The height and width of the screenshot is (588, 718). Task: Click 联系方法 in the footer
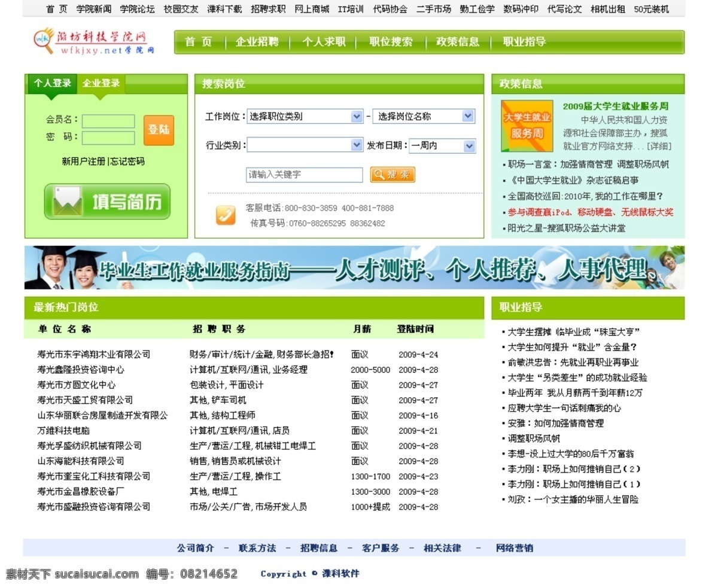tap(257, 548)
